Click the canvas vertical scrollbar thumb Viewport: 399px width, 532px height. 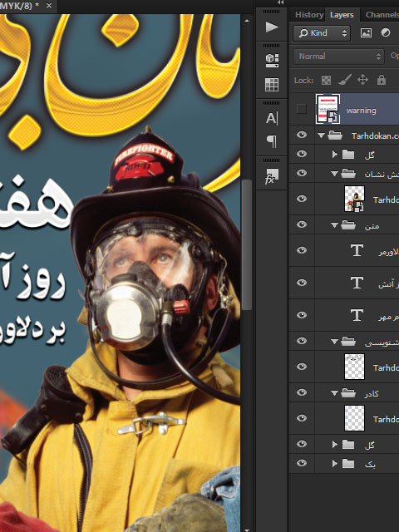pos(247,245)
